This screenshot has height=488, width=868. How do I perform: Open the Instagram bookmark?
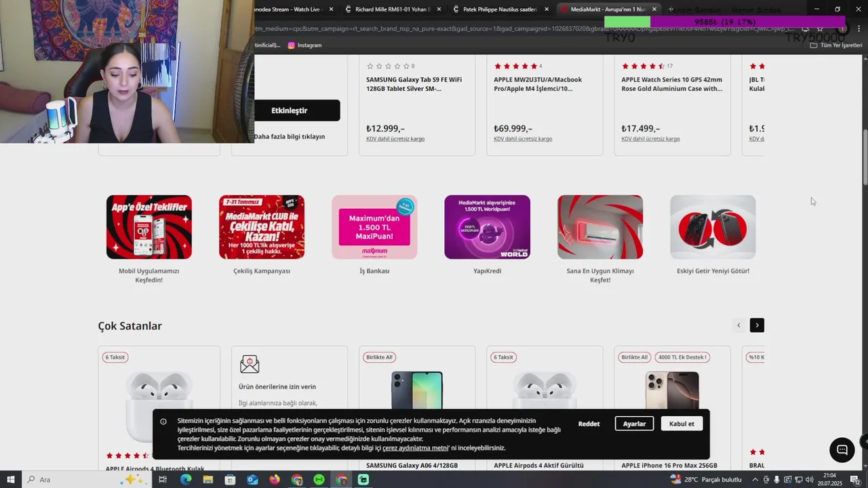pyautogui.click(x=304, y=45)
